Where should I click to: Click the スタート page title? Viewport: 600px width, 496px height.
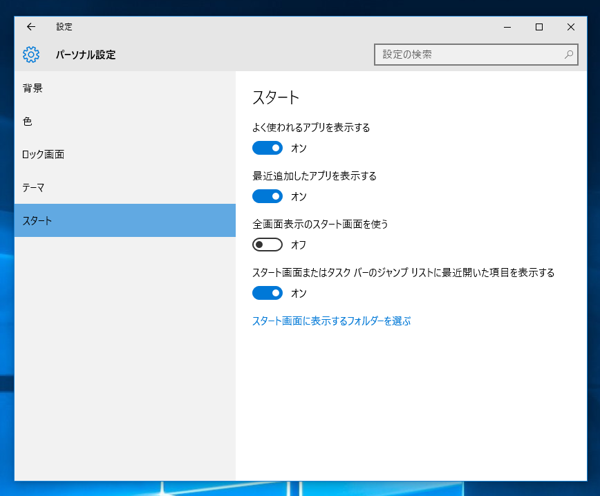pyautogui.click(x=276, y=97)
